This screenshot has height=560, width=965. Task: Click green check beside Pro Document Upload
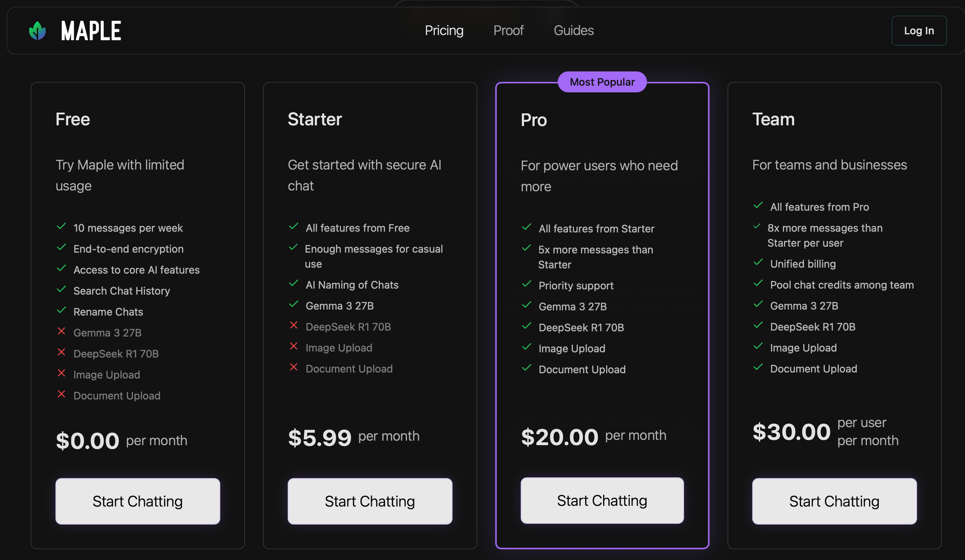(526, 368)
